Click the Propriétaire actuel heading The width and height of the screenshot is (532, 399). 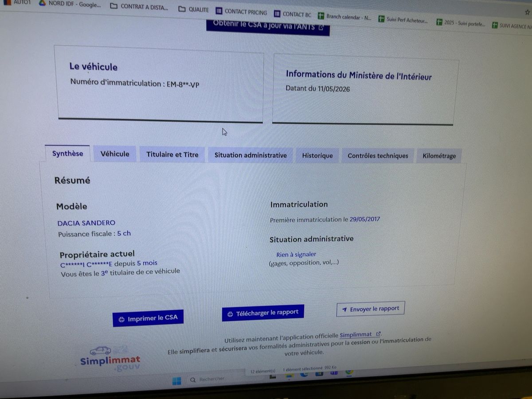click(97, 254)
